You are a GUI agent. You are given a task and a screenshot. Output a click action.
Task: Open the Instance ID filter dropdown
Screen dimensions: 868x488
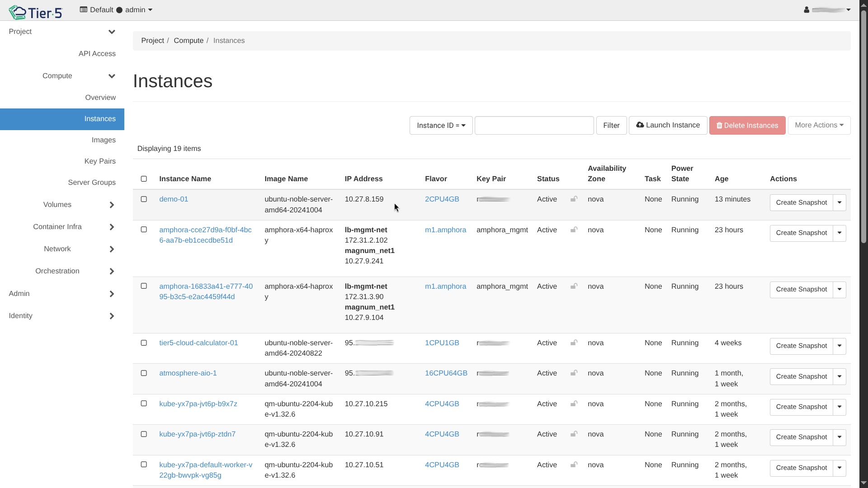click(441, 126)
